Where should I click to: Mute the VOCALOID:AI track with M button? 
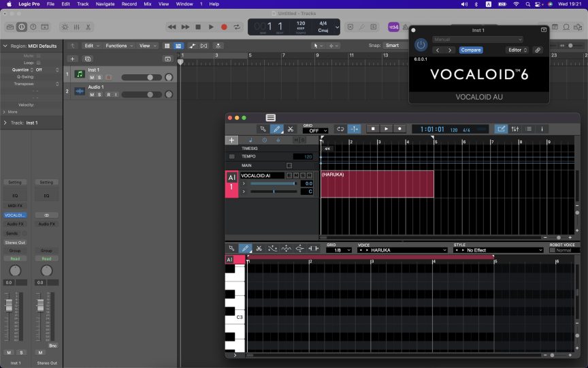click(x=296, y=175)
